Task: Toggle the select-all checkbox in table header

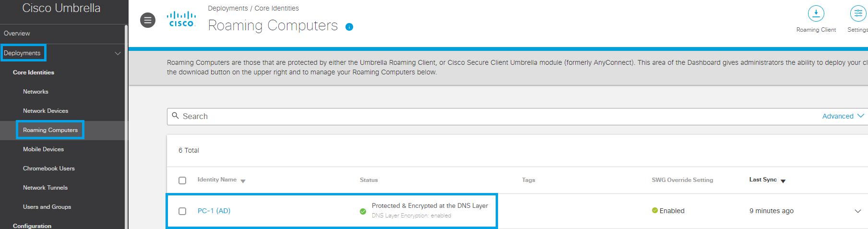Action: (x=182, y=181)
